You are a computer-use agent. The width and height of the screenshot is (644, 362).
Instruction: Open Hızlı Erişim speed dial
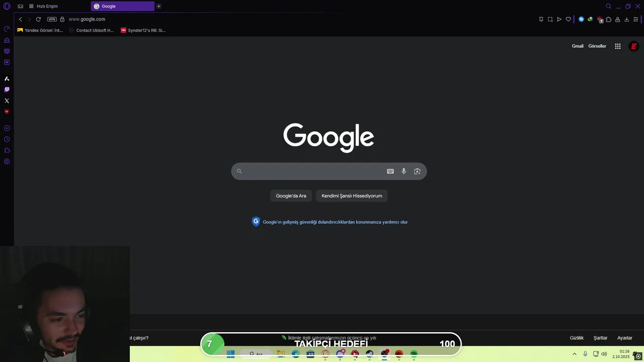(x=43, y=6)
